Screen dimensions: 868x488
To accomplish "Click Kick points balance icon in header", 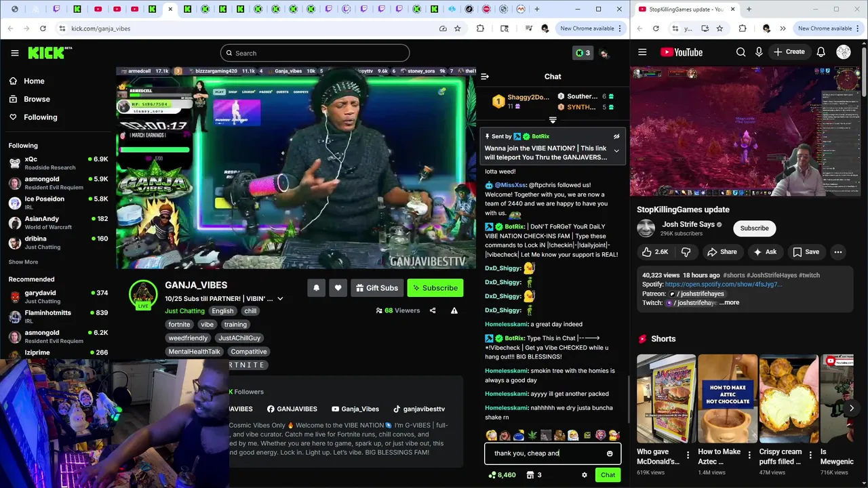I will (583, 53).
